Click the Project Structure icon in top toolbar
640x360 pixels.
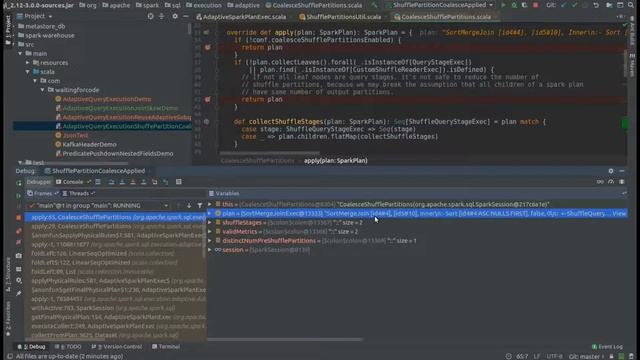tap(609, 5)
